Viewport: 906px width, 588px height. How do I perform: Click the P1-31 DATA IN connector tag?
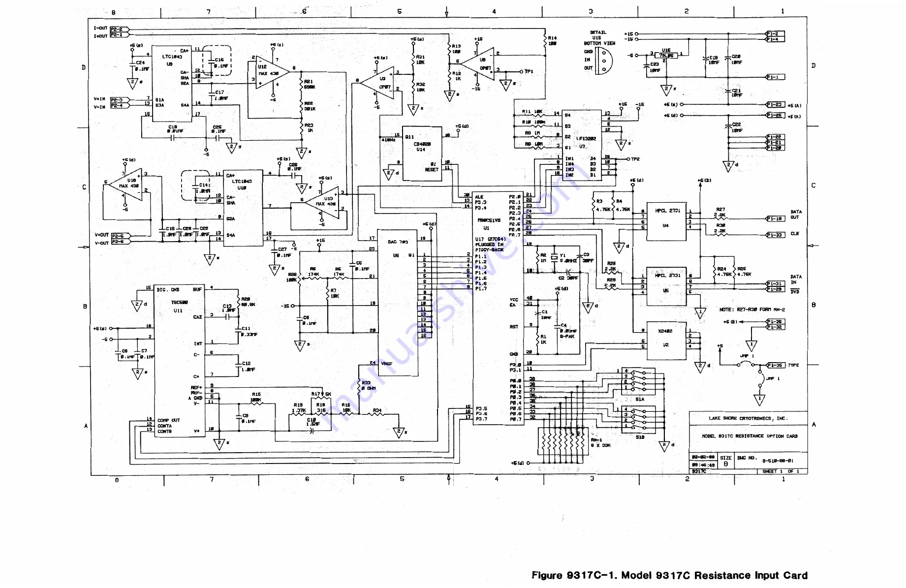(775, 283)
